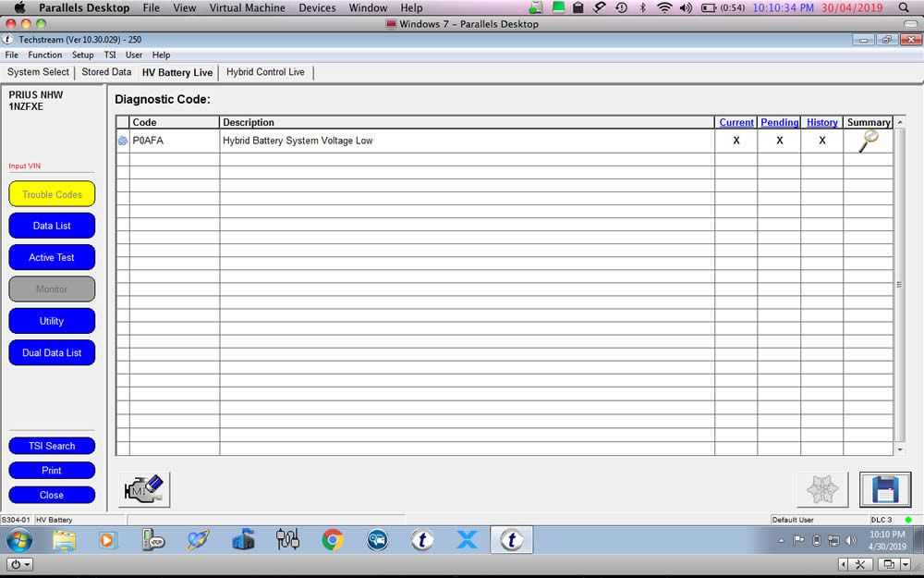The width and height of the screenshot is (924, 578).
Task: Show hidden icons in the Windows tray
Action: 782,540
